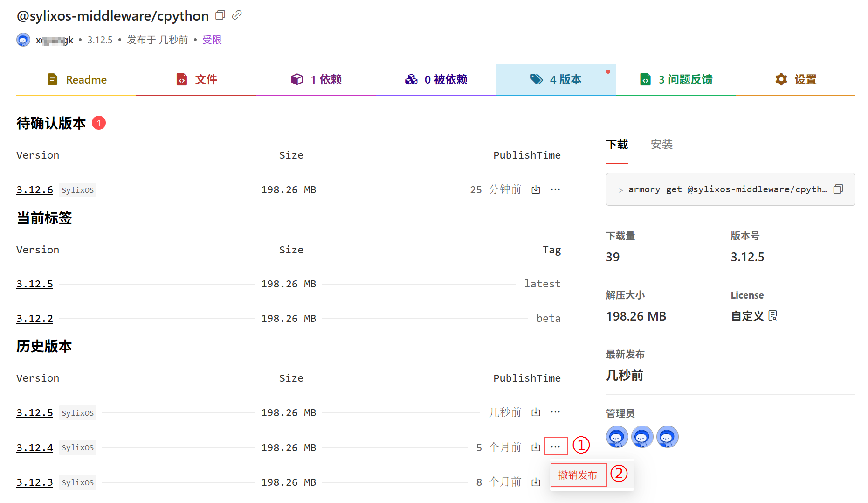
Task: Click the first administrator avatar
Action: (617, 437)
